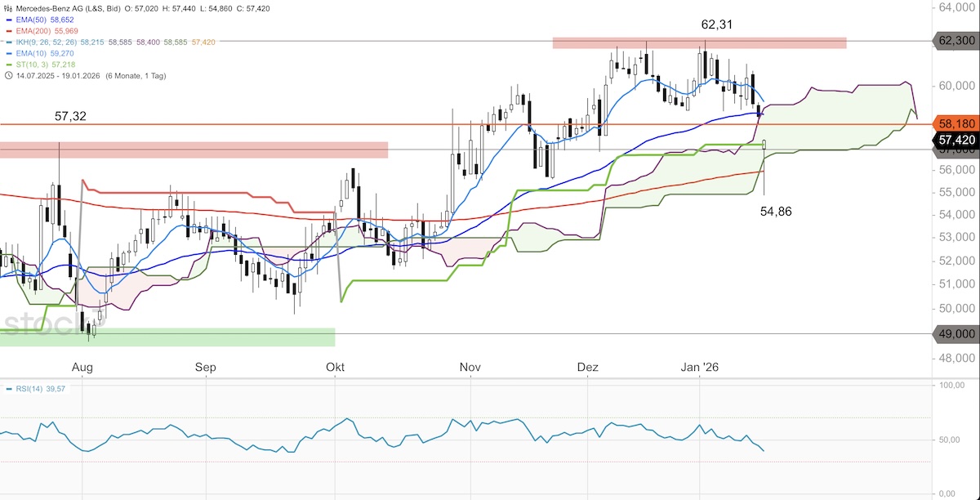Viewport: 980px width, 500px height.
Task: Click the IKH indicator legend marker
Action: coord(7,41)
